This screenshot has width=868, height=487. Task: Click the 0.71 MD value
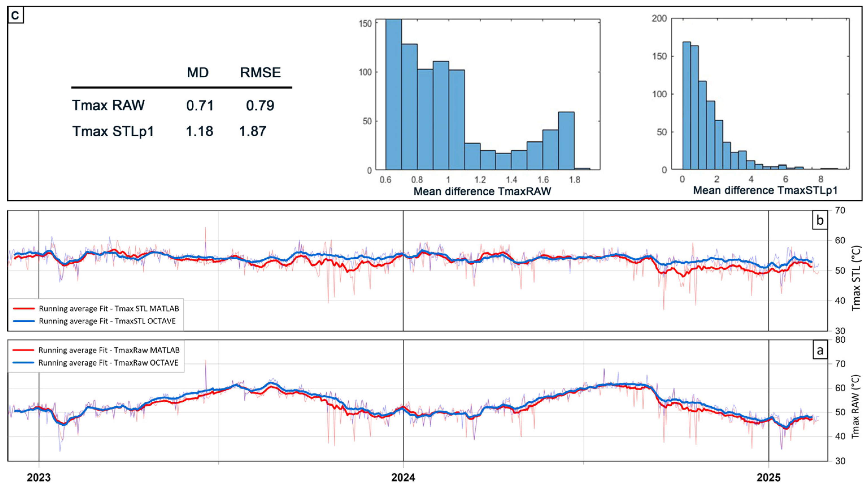pyautogui.click(x=200, y=106)
